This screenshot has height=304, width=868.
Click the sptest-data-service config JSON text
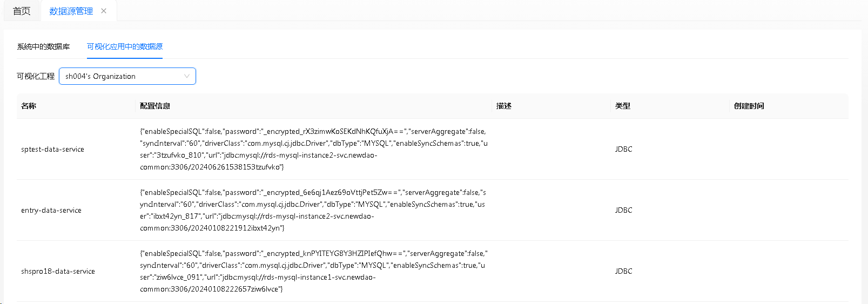(314, 149)
